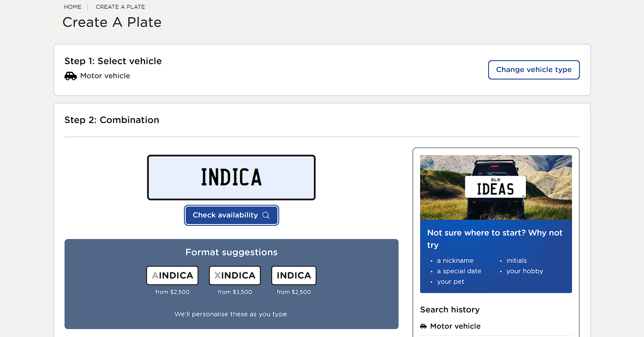Screen dimensions: 644x337
Task: Click the INDICA plate text input
Action: (x=231, y=178)
